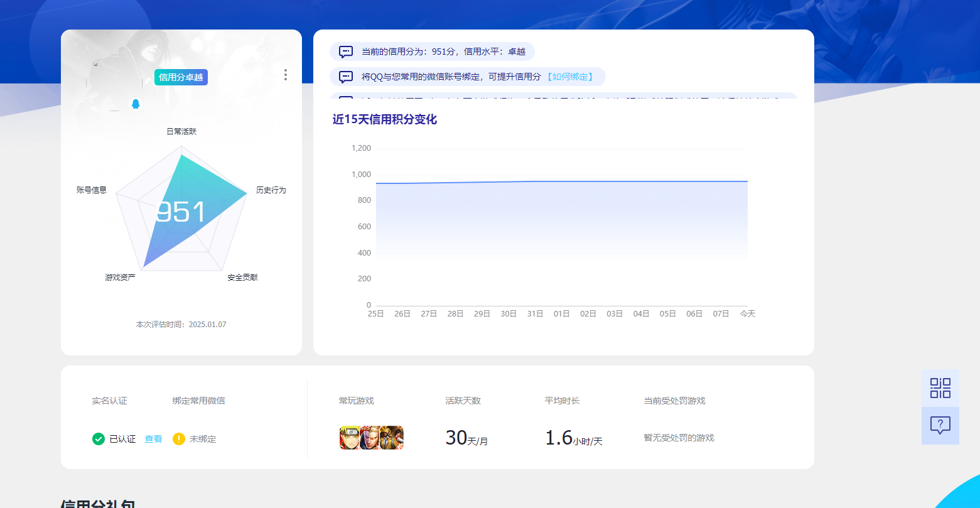The width and height of the screenshot is (980, 508).
Task: Open the third frequently played game icon
Action: point(392,438)
